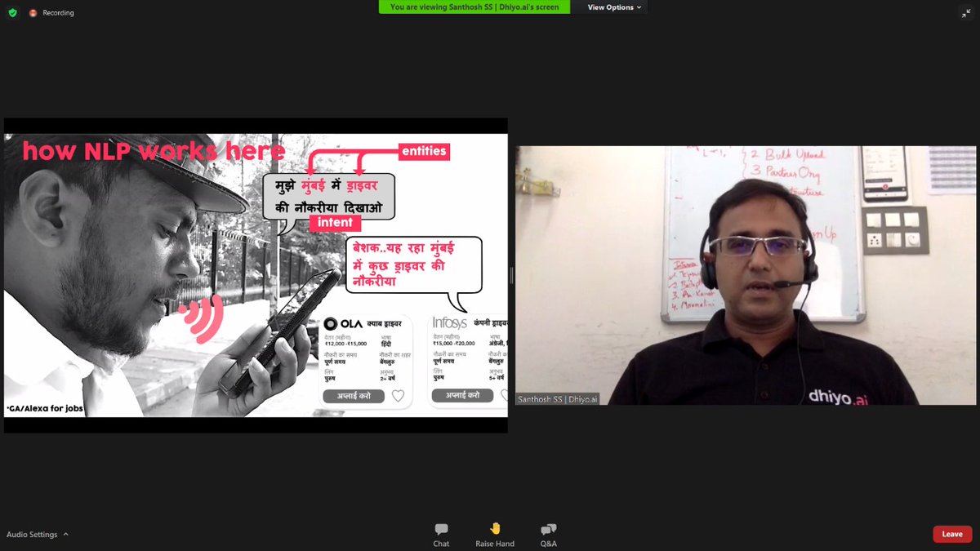Image resolution: width=980 pixels, height=551 pixels.
Task: Click the Infosys logo on the job card
Action: [x=449, y=323]
